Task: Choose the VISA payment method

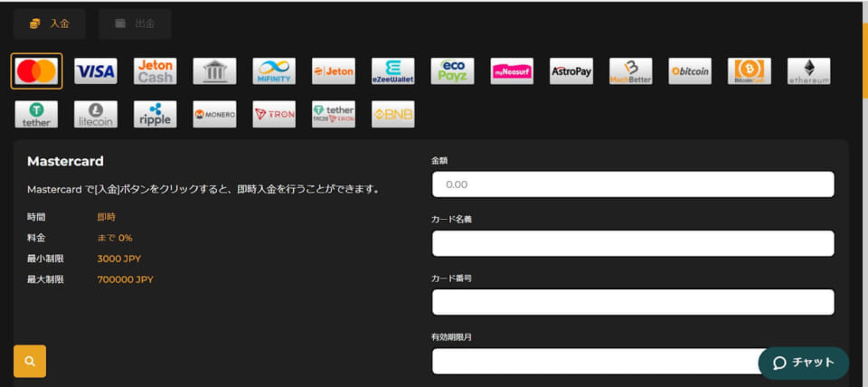Action: [96, 71]
